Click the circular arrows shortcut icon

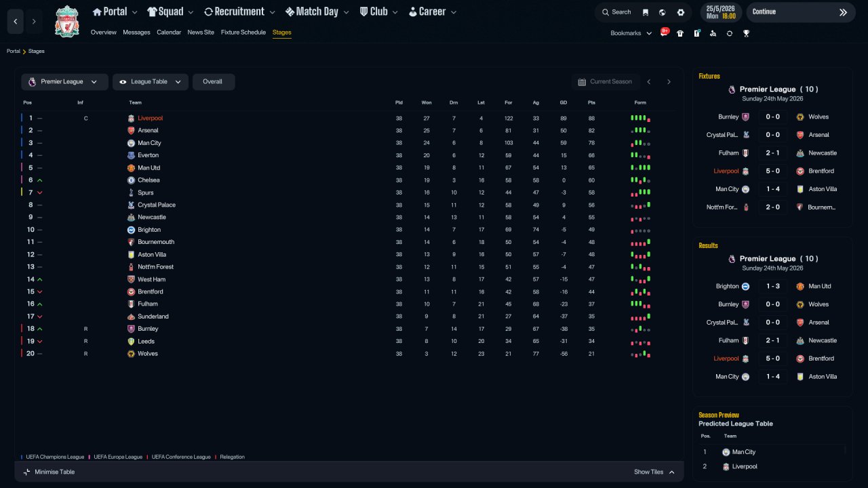[x=730, y=33]
